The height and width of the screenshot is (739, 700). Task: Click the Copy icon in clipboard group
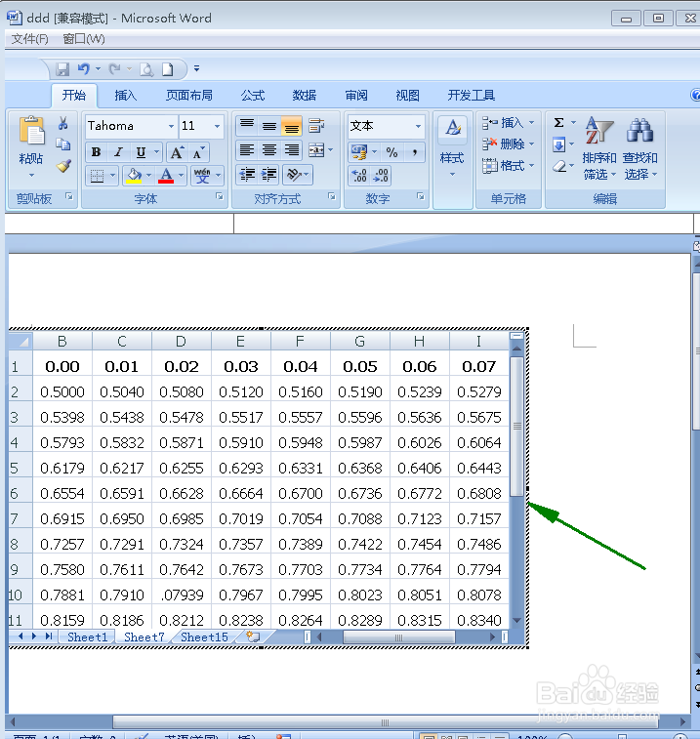pos(63,144)
